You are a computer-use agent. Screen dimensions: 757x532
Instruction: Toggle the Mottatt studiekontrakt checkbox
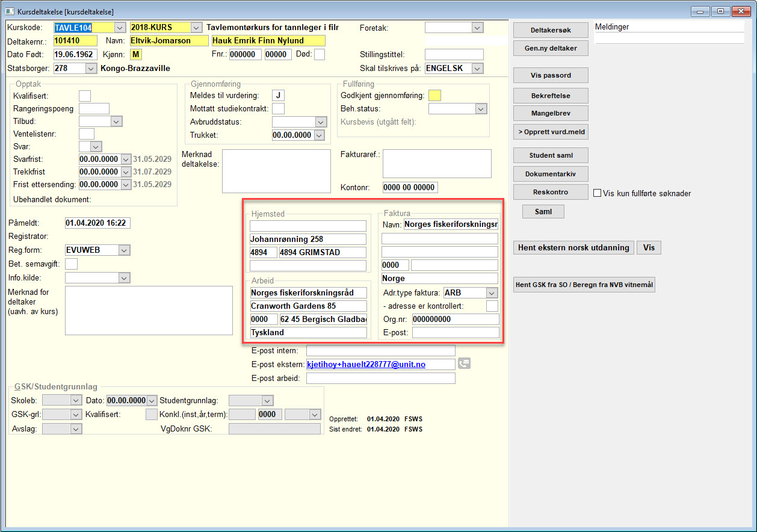point(278,108)
